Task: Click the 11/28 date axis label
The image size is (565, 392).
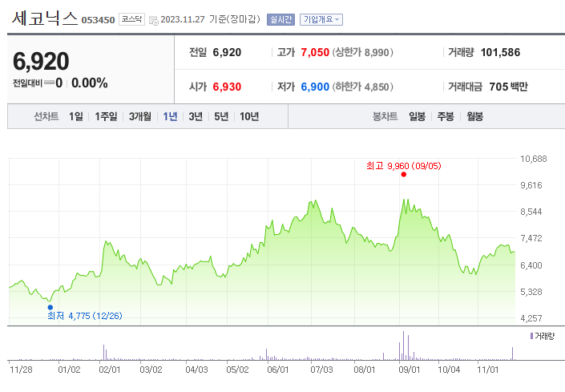Action: 22,370
